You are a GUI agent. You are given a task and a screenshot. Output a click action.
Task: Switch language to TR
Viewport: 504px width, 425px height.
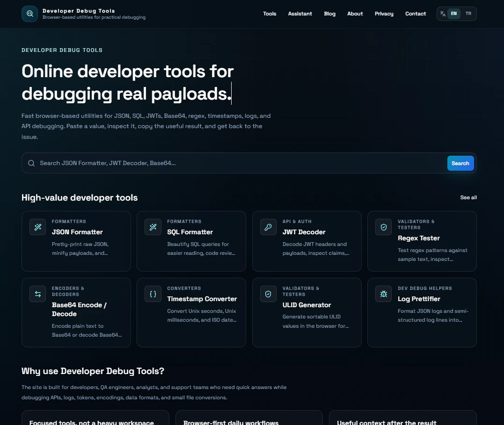point(468,14)
